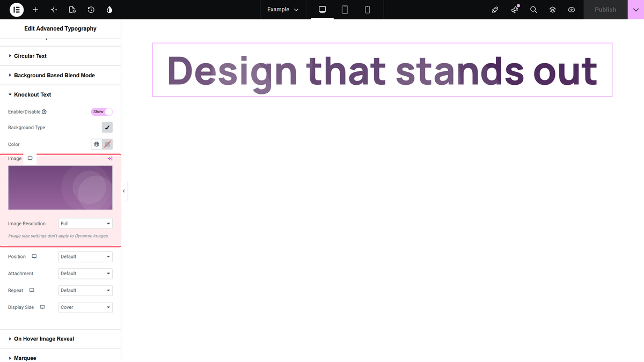
Task: Open the Image Resolution dropdown
Action: pos(85,224)
